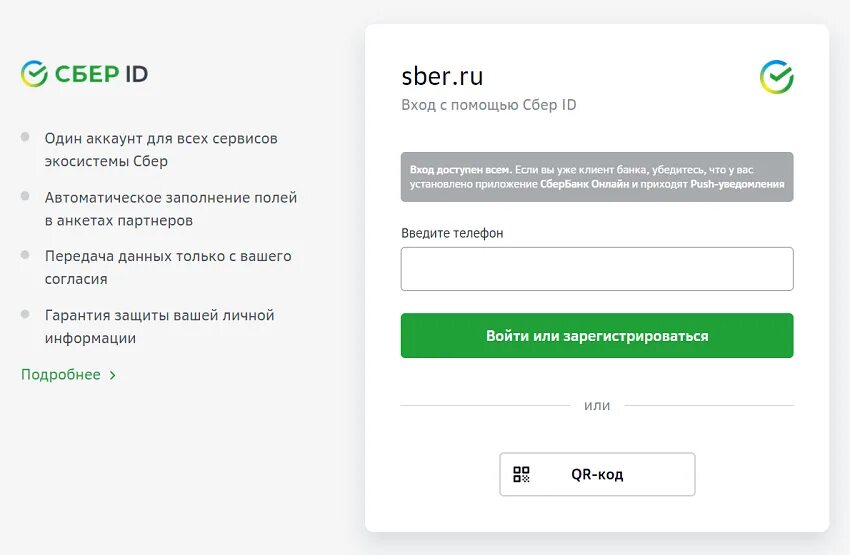The width and height of the screenshot is (850, 555).
Task: Click the Вход с помощью Сбер ID subtitle
Action: pos(488,105)
